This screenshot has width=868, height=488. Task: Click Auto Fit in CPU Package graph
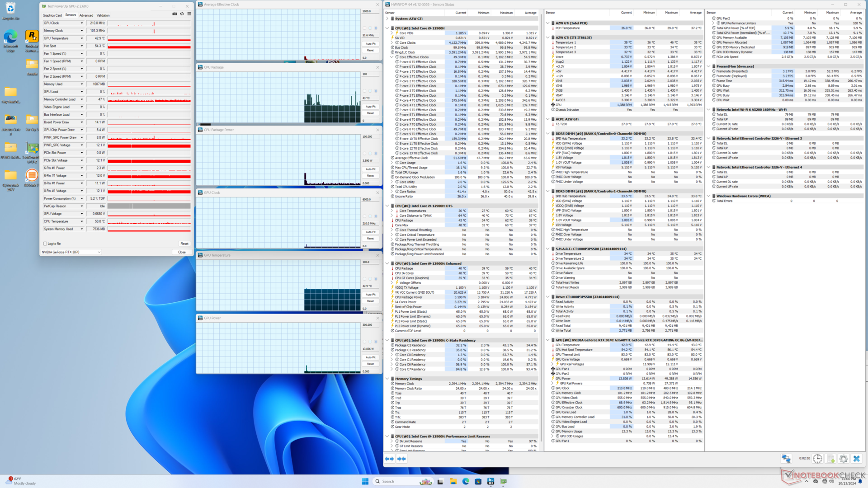click(370, 107)
